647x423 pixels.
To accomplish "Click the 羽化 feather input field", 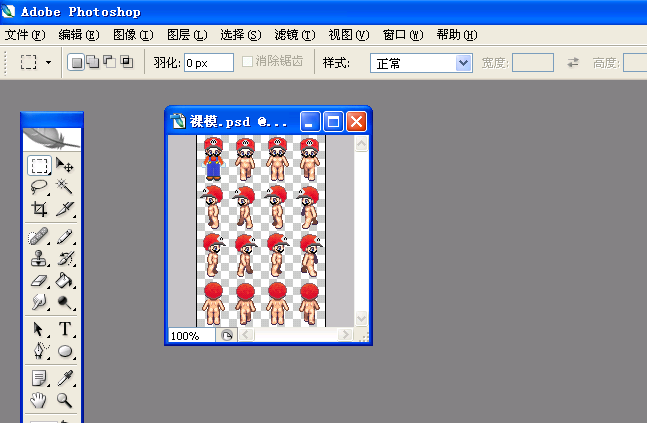I will [x=209, y=63].
